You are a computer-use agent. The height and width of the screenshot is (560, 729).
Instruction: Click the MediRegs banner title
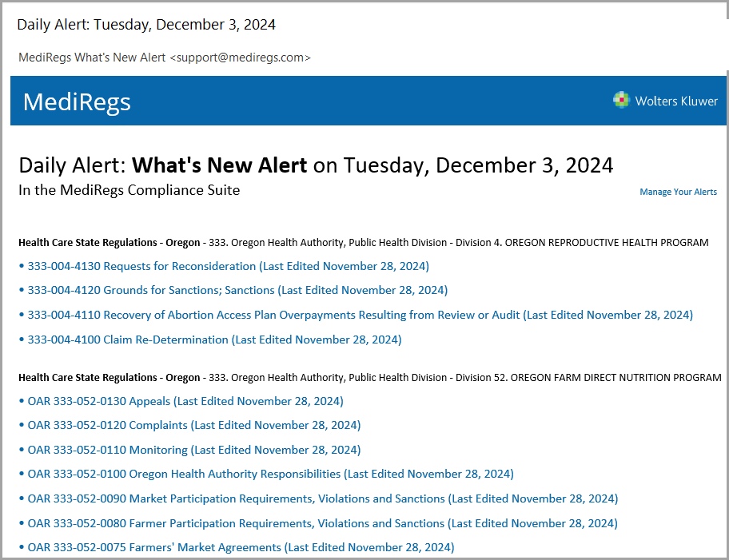click(x=77, y=101)
